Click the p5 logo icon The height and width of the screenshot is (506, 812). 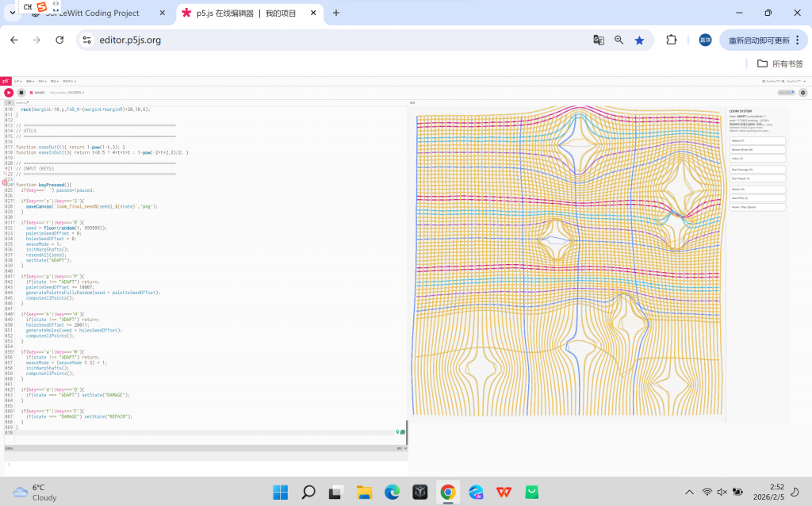coord(6,81)
